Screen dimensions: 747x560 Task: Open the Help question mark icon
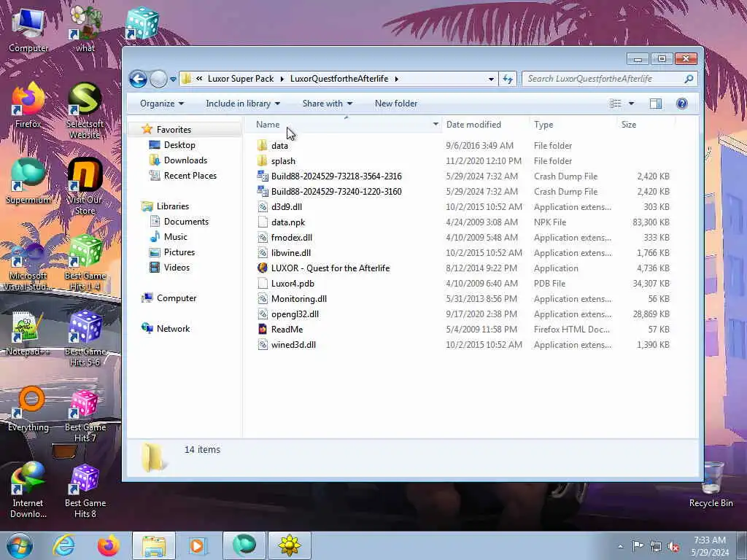point(682,104)
